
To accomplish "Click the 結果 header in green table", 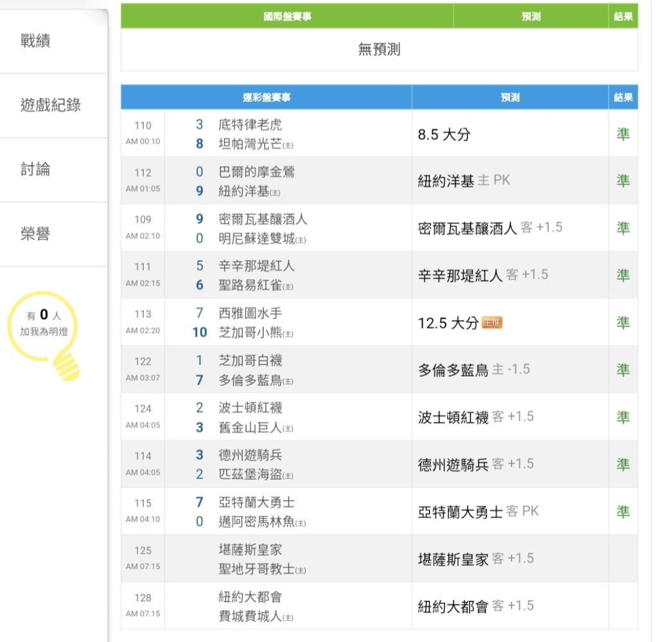I will [623, 16].
